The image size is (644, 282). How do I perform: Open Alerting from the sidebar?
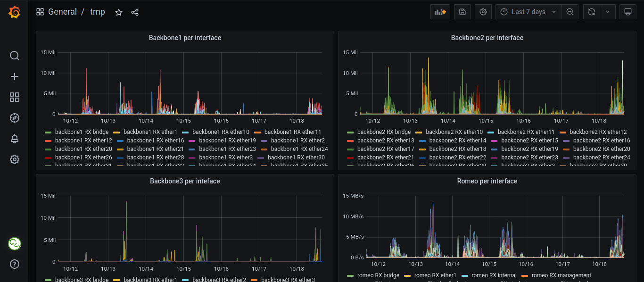14,139
